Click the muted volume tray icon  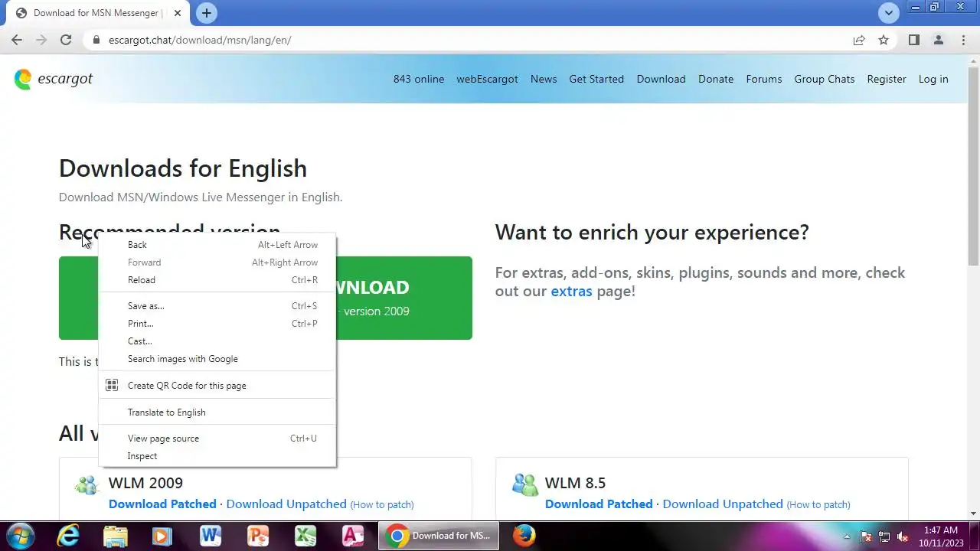click(x=903, y=536)
